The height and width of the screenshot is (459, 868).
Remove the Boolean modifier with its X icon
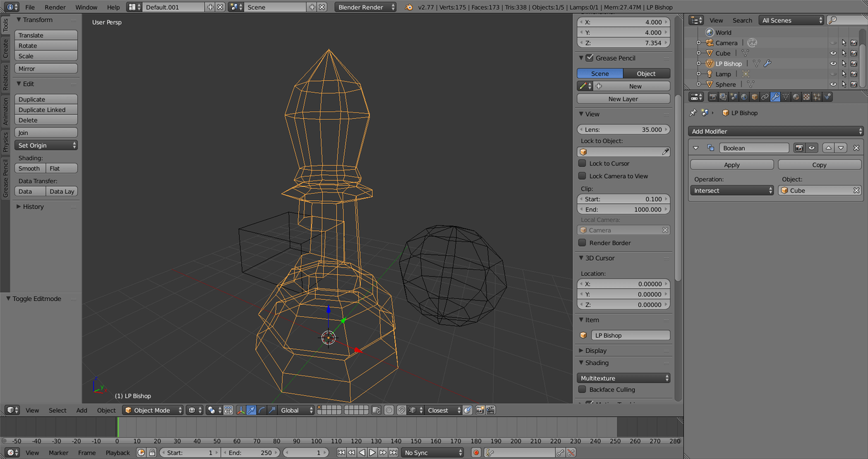[856, 148]
